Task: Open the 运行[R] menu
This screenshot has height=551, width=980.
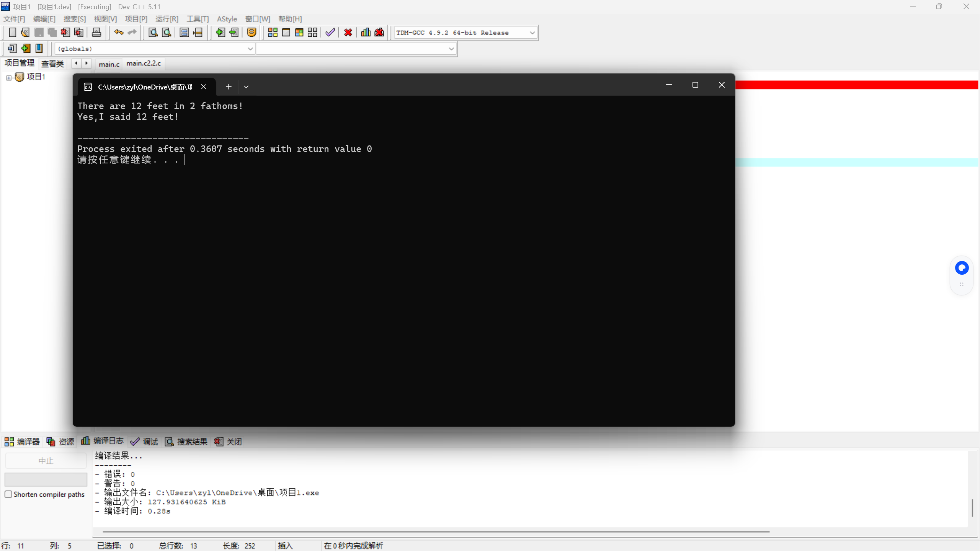Action: (x=167, y=19)
